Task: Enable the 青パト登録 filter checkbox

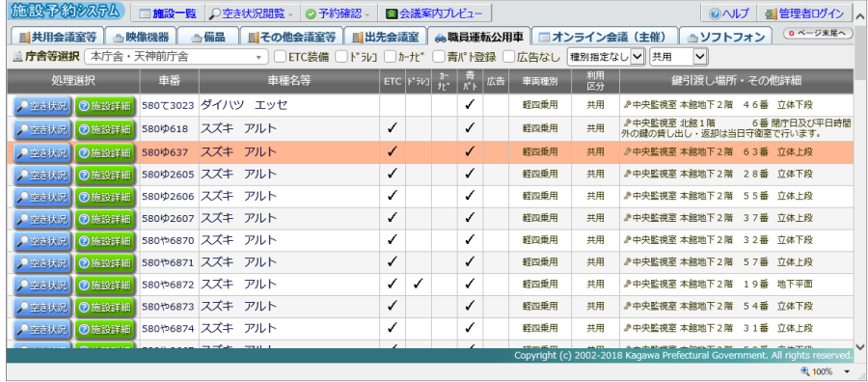Action: (x=439, y=57)
